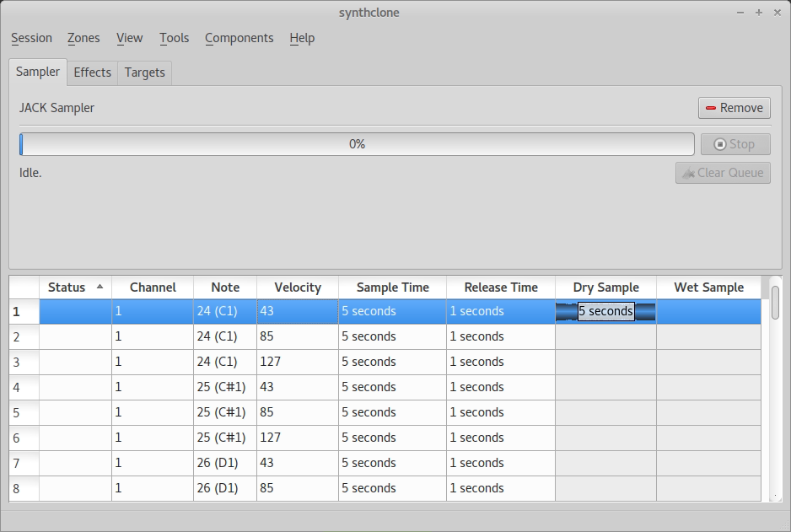Maximize the synthclone window
This screenshot has width=791, height=532.
tap(759, 13)
